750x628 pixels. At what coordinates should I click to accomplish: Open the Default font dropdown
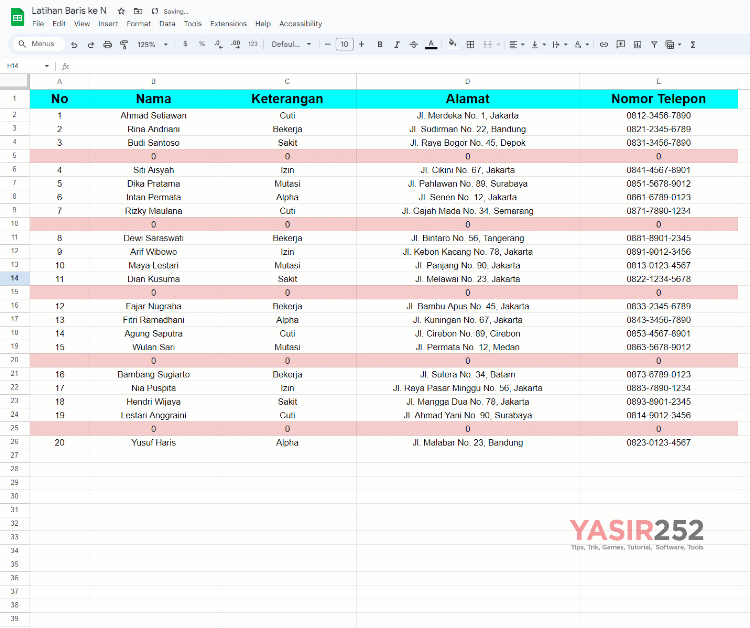click(291, 44)
